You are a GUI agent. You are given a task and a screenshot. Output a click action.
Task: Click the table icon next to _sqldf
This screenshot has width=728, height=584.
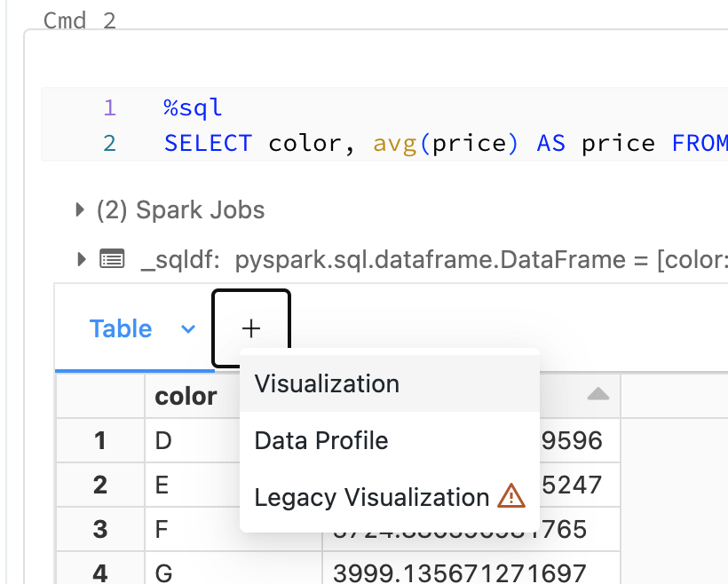pos(112,260)
